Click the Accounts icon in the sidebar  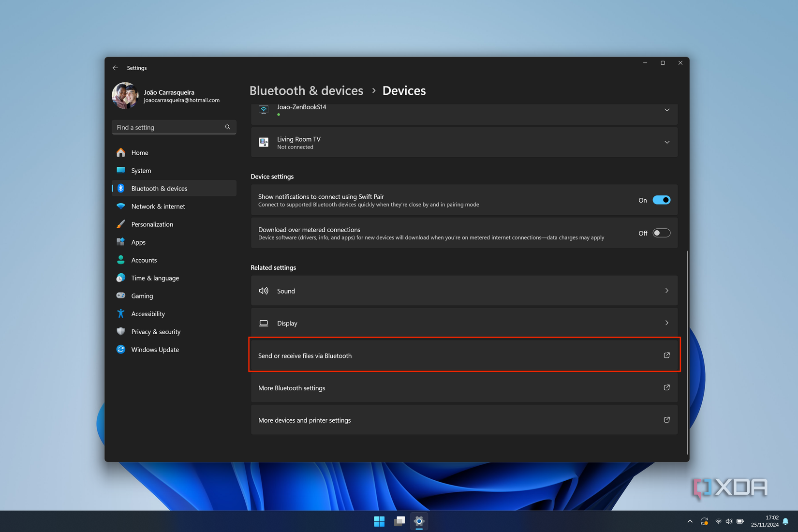pyautogui.click(x=121, y=260)
